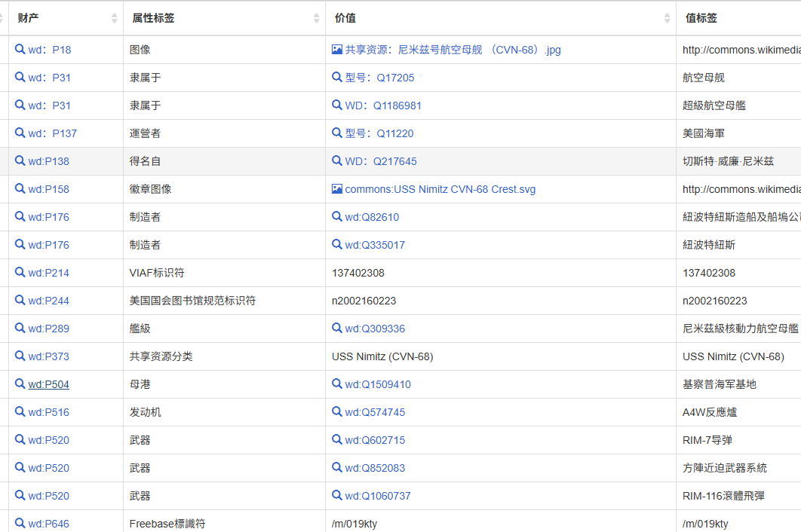The width and height of the screenshot is (801, 532).
Task: Select the 超級航空母艦 value label
Action: click(714, 105)
